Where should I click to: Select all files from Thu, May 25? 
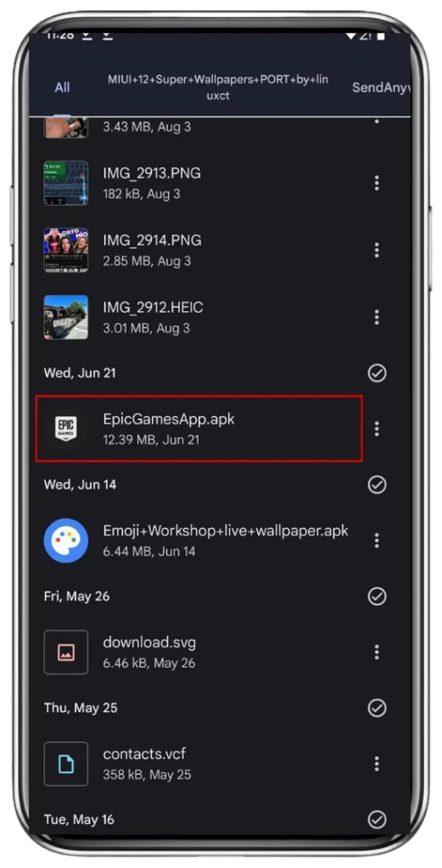(x=378, y=708)
